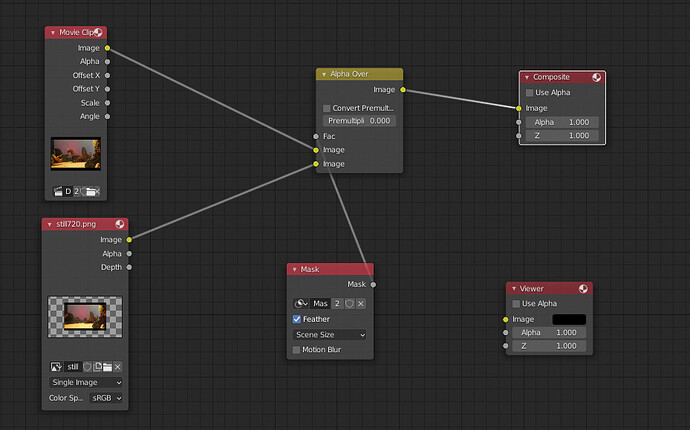Enable Use Alpha in Composite node
This screenshot has height=430, width=690.
529,93
